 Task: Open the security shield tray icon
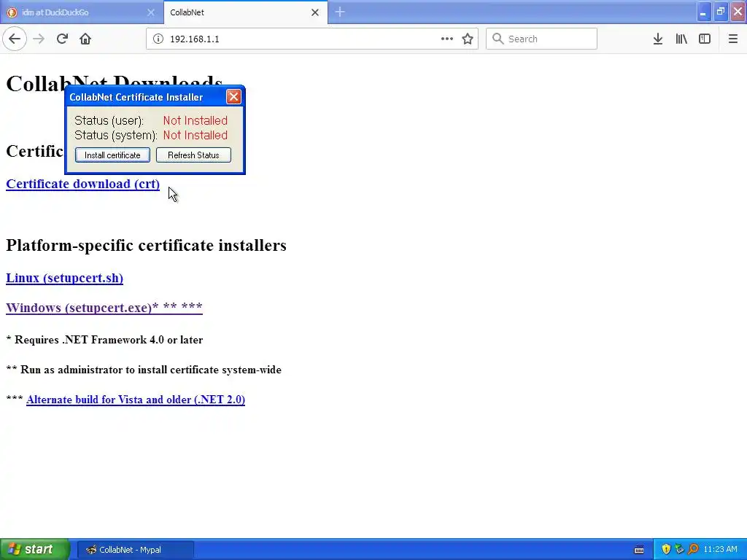pos(666,550)
